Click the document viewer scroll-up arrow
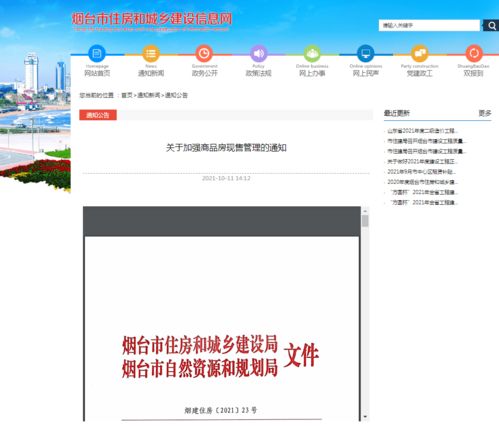 pos(365,211)
